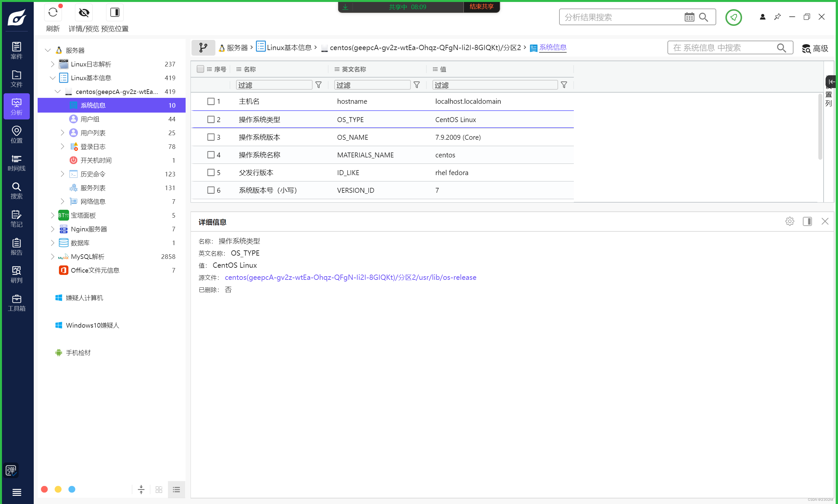Image resolution: width=838 pixels, height=504 pixels.
Task: Open the os-release source file link
Action: (350, 278)
